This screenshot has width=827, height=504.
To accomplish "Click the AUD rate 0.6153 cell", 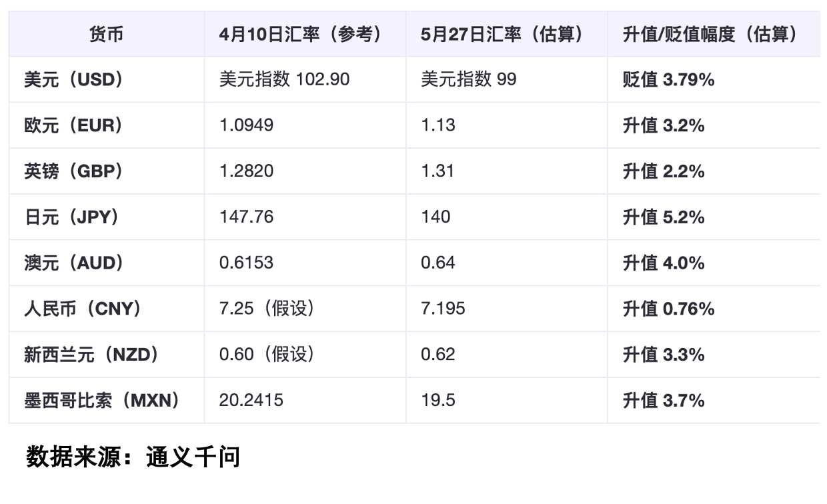I will click(x=247, y=263).
